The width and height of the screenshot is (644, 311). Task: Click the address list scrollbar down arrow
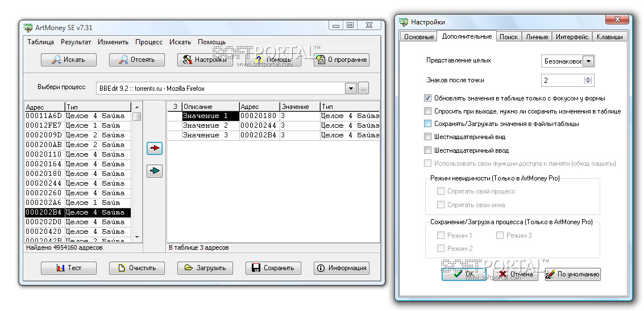tap(137, 237)
